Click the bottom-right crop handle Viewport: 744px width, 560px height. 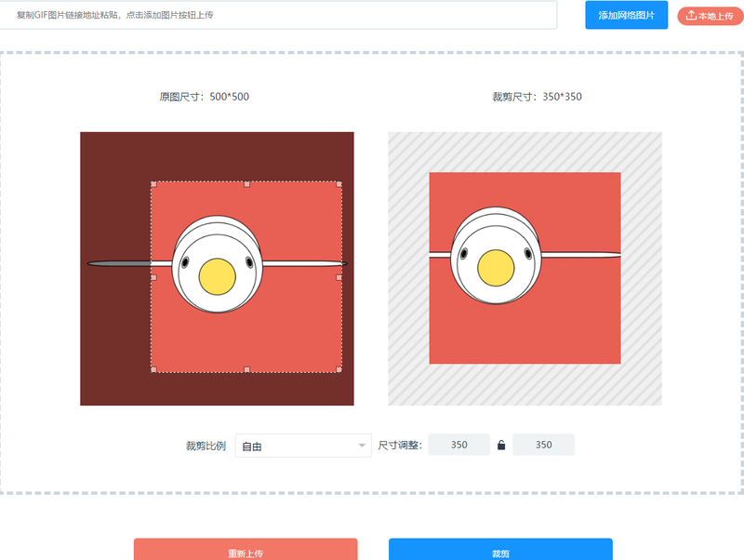pos(339,370)
